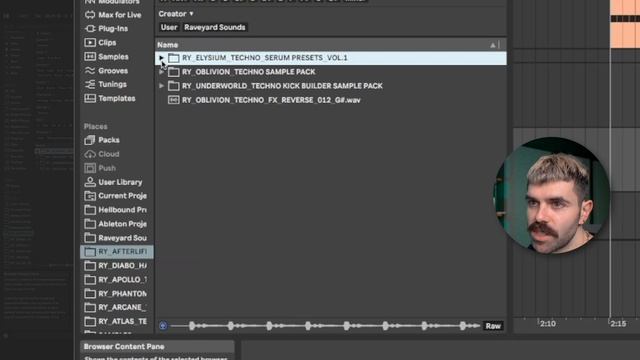The height and width of the screenshot is (360, 640).
Task: Open the User Library
Action: click(113, 182)
